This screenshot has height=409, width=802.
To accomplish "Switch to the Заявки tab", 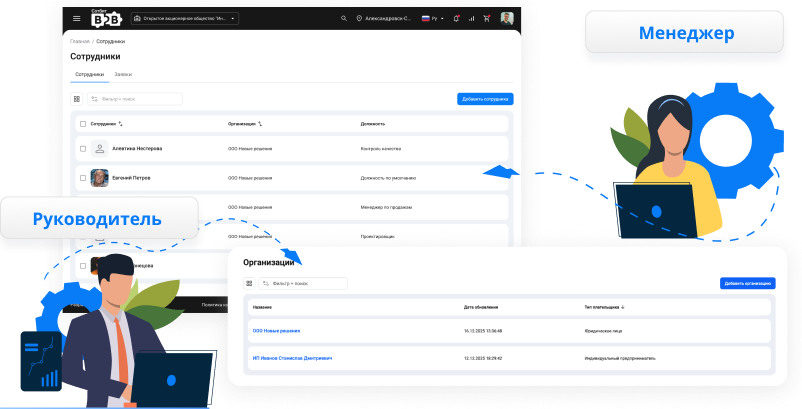I will (122, 74).
